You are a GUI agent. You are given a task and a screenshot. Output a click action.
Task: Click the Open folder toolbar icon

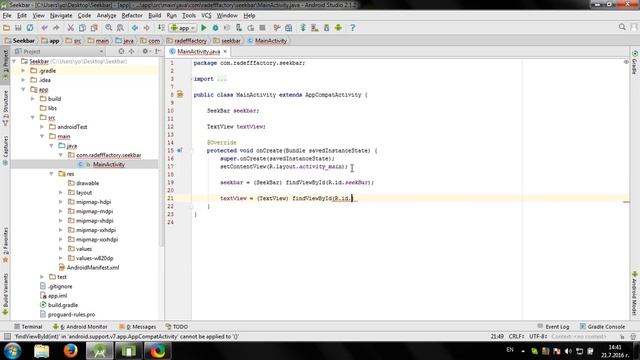pos(7,28)
